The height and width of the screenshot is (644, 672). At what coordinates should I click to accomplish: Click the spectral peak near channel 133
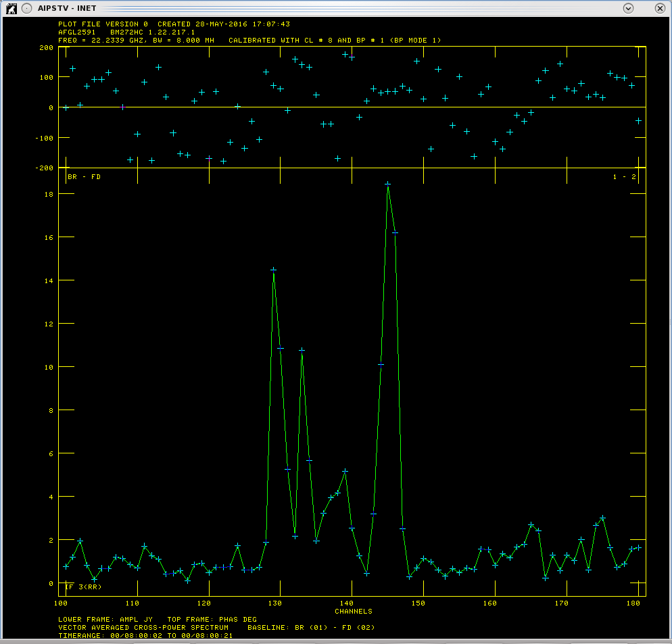[x=302, y=350]
